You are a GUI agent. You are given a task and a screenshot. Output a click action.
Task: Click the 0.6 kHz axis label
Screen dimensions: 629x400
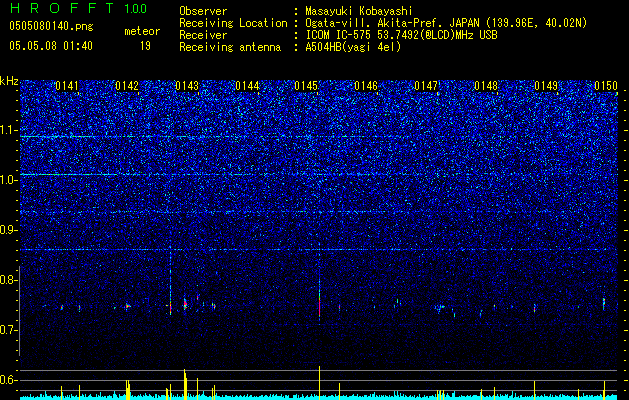(9, 380)
